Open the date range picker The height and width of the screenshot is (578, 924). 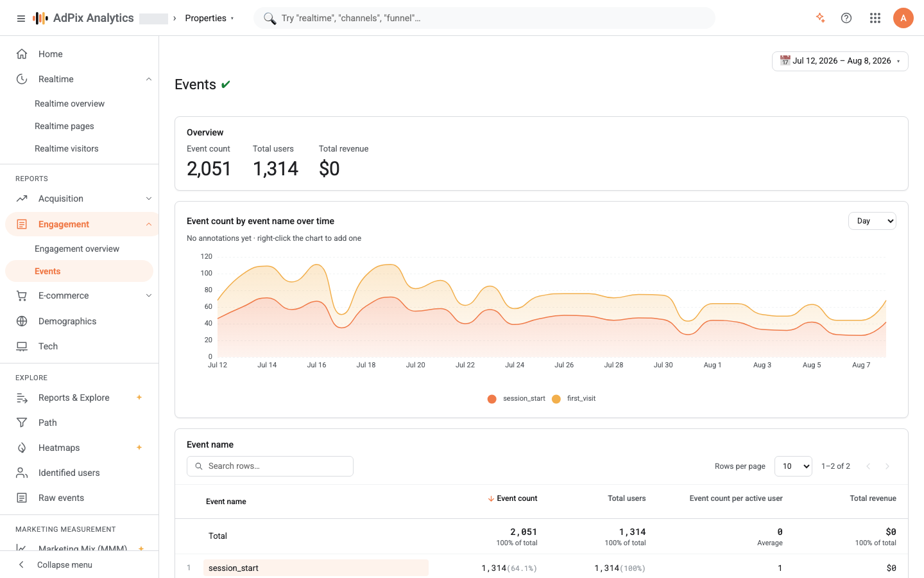tap(840, 61)
